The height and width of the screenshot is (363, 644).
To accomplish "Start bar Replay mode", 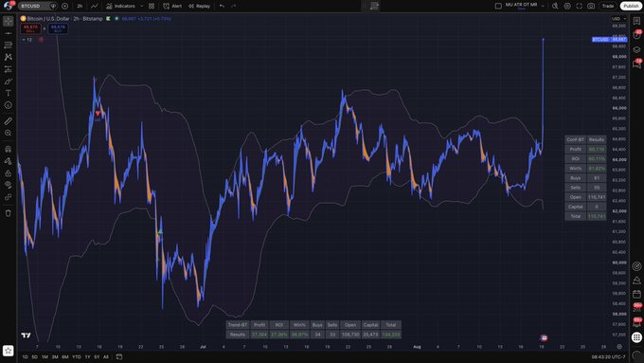I will pyautogui.click(x=199, y=7).
